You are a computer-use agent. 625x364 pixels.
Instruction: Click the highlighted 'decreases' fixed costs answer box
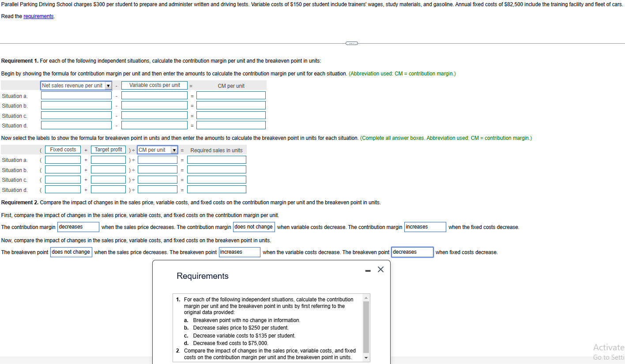tap(412, 252)
